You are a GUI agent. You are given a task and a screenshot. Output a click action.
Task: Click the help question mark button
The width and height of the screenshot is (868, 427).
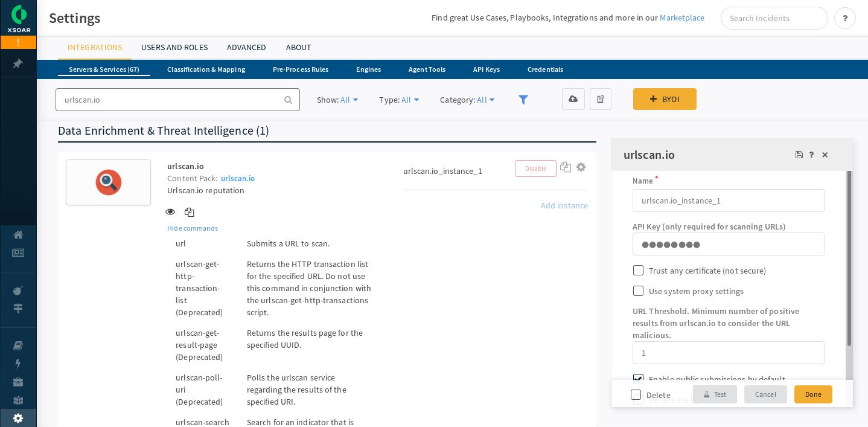click(x=845, y=18)
